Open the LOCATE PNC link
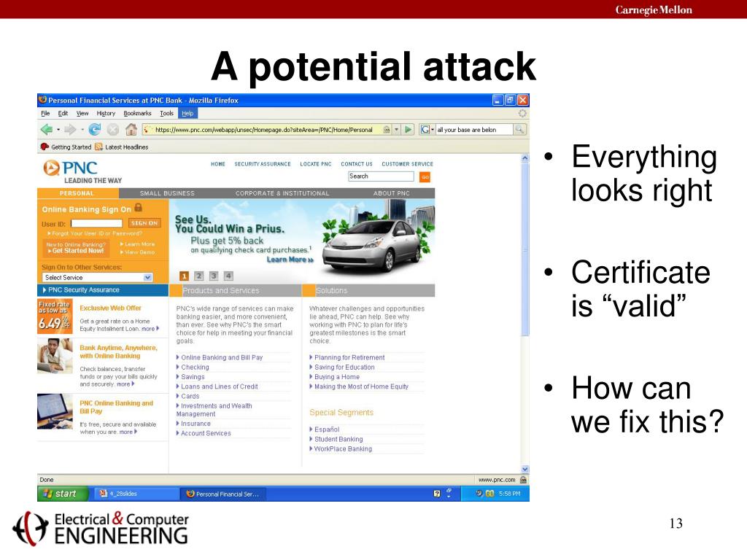This screenshot has width=747, height=560. coord(315,164)
